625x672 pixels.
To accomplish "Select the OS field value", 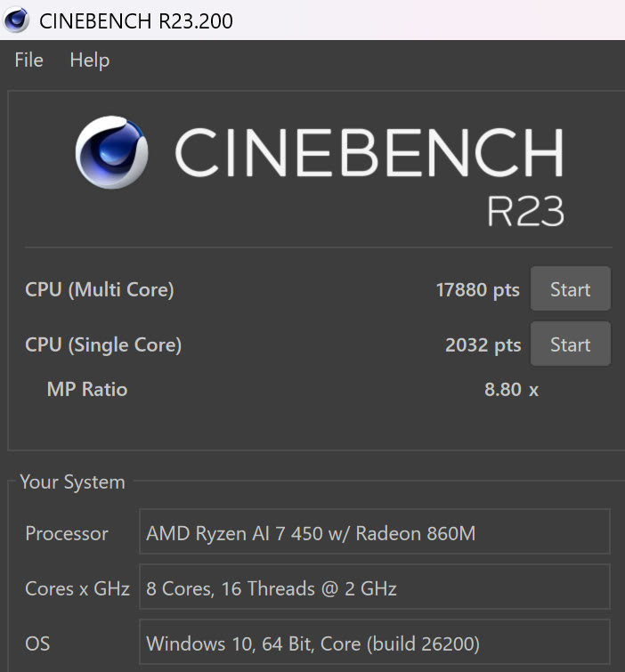I will point(374,642).
